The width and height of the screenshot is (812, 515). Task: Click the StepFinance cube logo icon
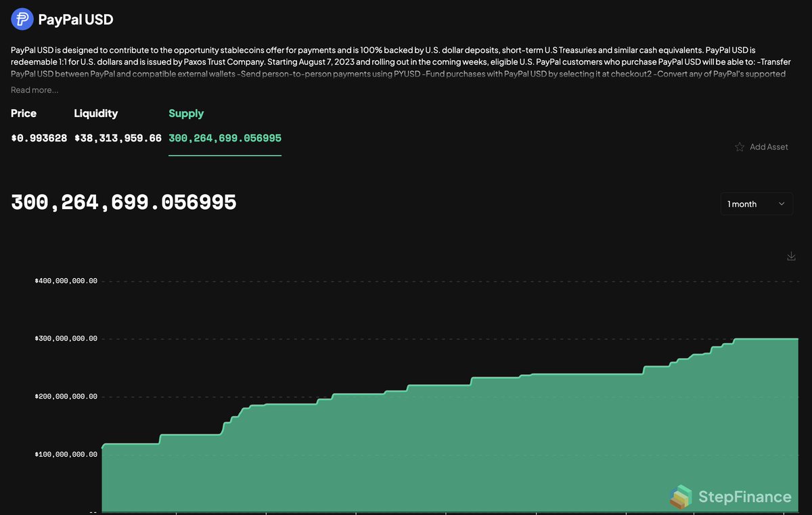(x=681, y=497)
